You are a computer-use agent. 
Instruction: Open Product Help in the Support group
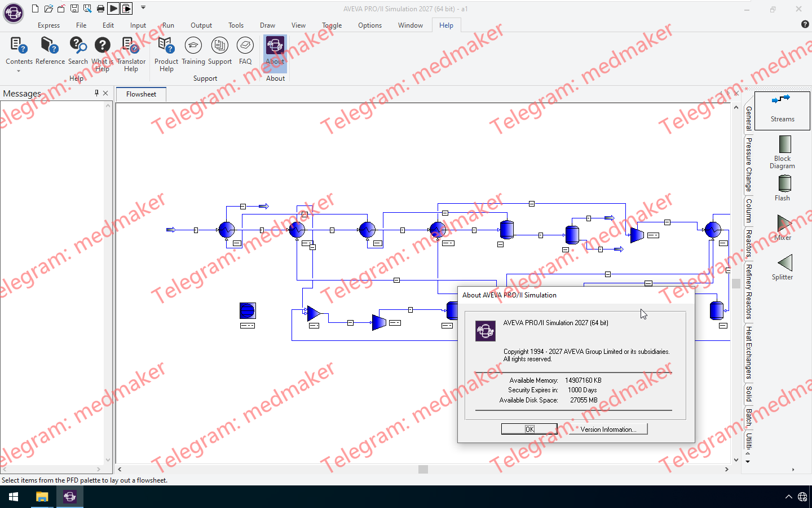[x=166, y=55]
